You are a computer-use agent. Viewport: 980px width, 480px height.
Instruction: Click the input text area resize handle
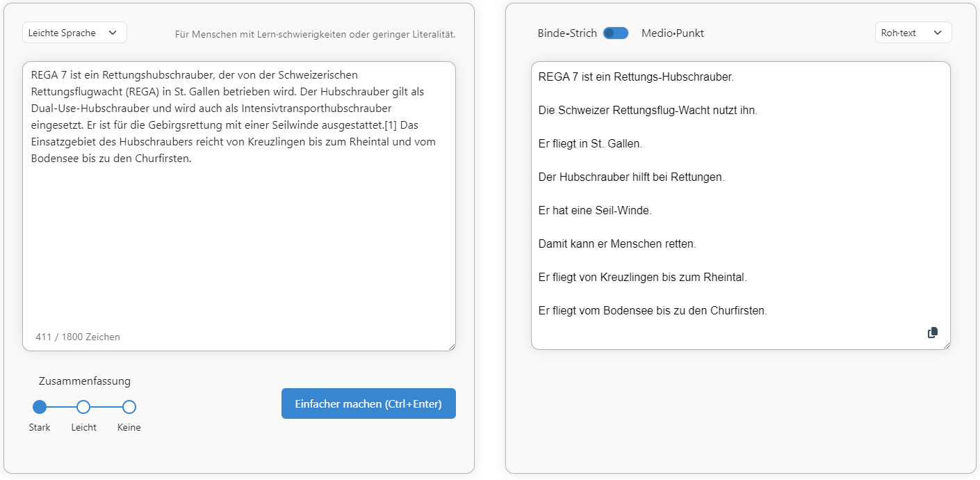(451, 346)
